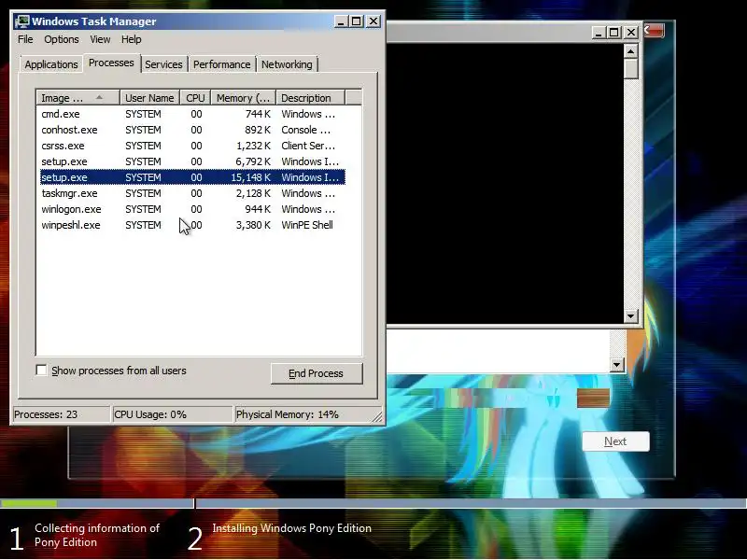The image size is (747, 560).
Task: Sort by CPU column header
Action: [x=195, y=98]
